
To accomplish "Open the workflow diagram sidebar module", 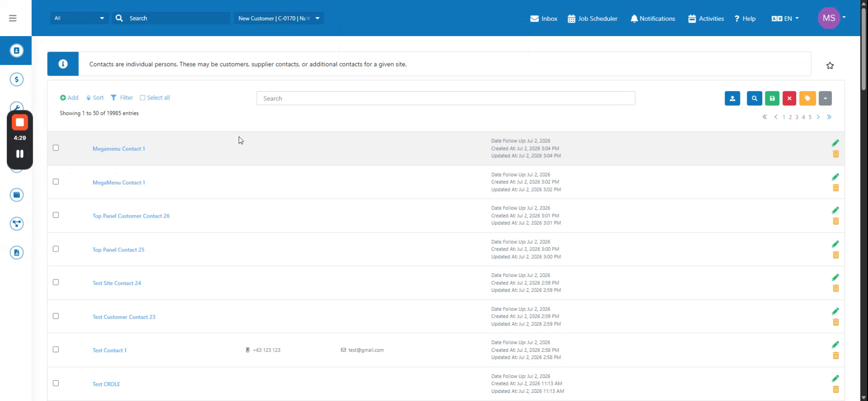I will (17, 224).
